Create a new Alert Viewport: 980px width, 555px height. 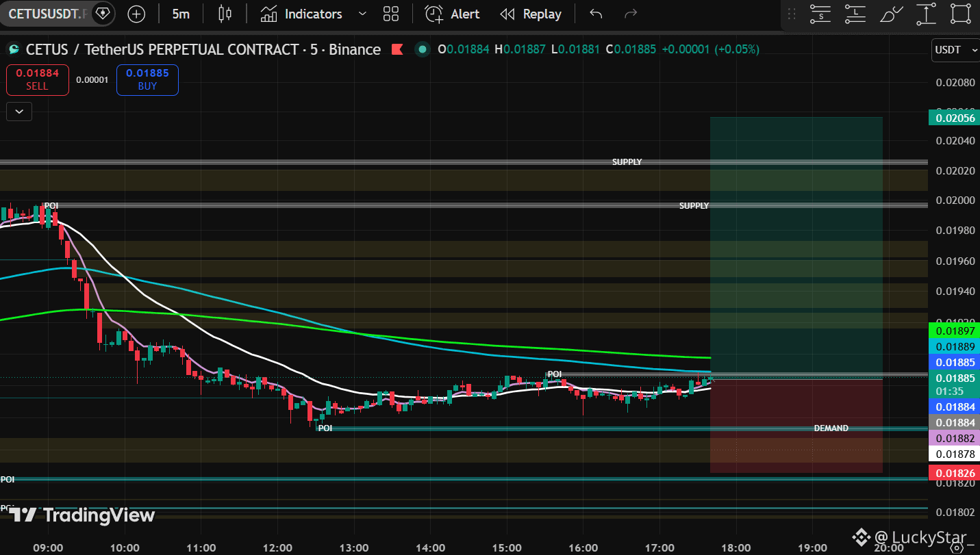[452, 14]
